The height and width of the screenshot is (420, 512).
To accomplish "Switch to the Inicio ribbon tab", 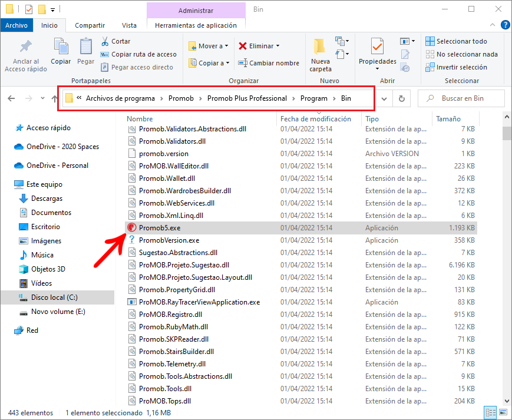I will click(49, 25).
